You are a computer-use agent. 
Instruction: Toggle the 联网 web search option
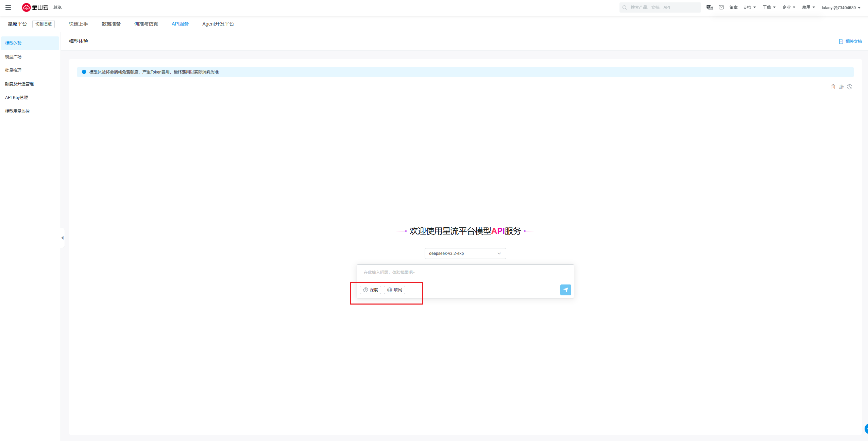click(394, 290)
